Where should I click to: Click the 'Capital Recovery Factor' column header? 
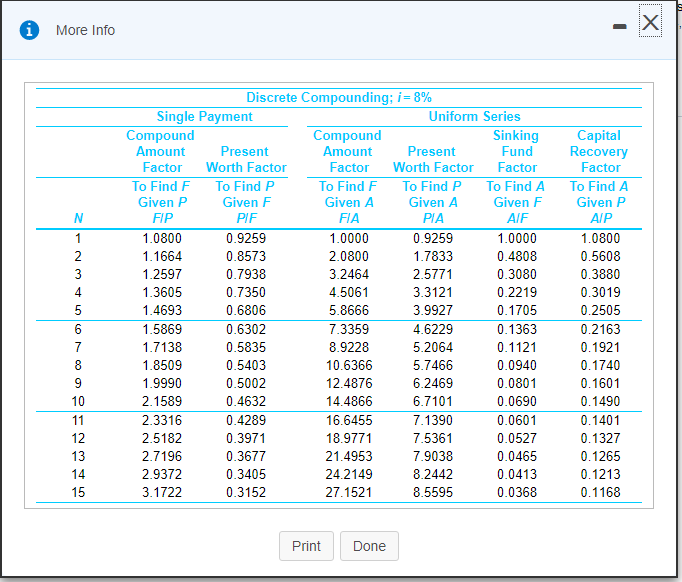pos(599,151)
